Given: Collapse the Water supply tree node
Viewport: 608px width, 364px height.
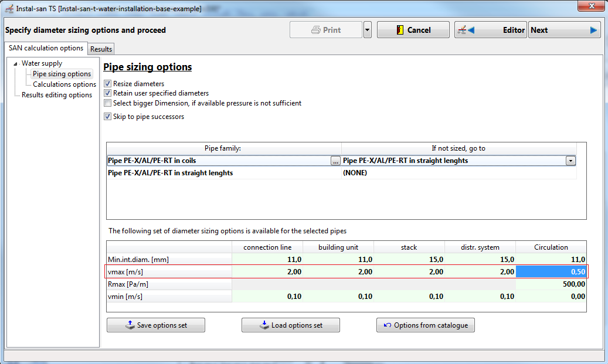Looking at the screenshot, I should tap(15, 63).
